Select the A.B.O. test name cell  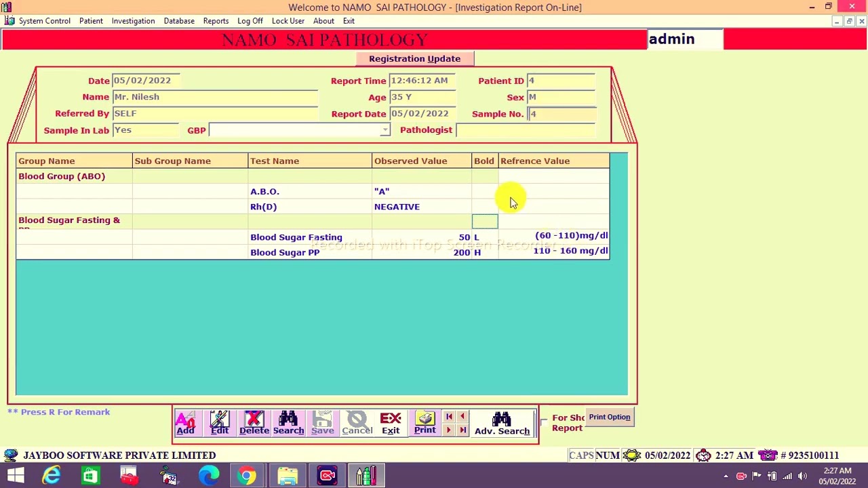311,192
